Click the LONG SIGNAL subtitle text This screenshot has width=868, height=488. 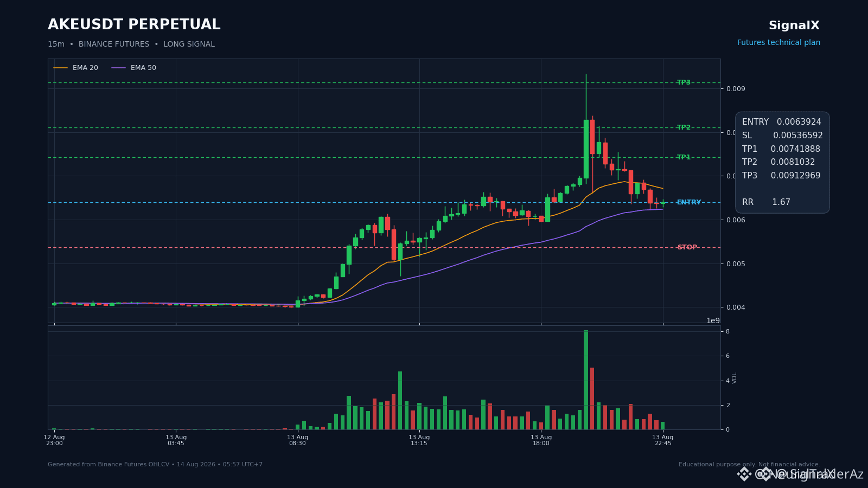pos(189,44)
